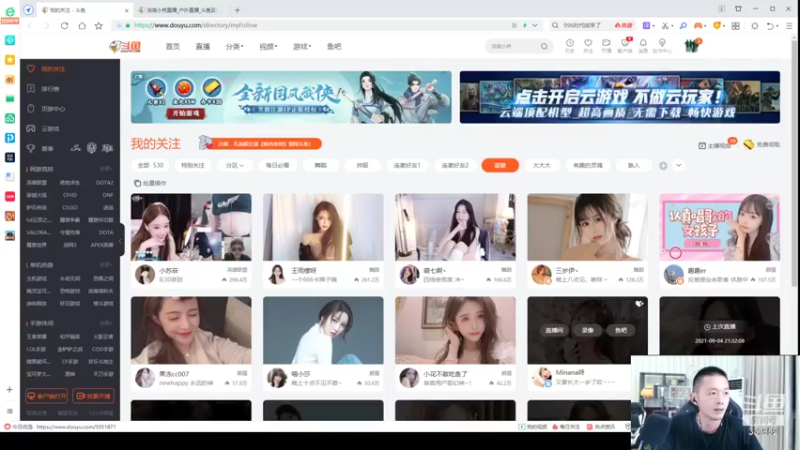Add a new follow group with plus
This screenshot has width=800, height=450.
663,165
